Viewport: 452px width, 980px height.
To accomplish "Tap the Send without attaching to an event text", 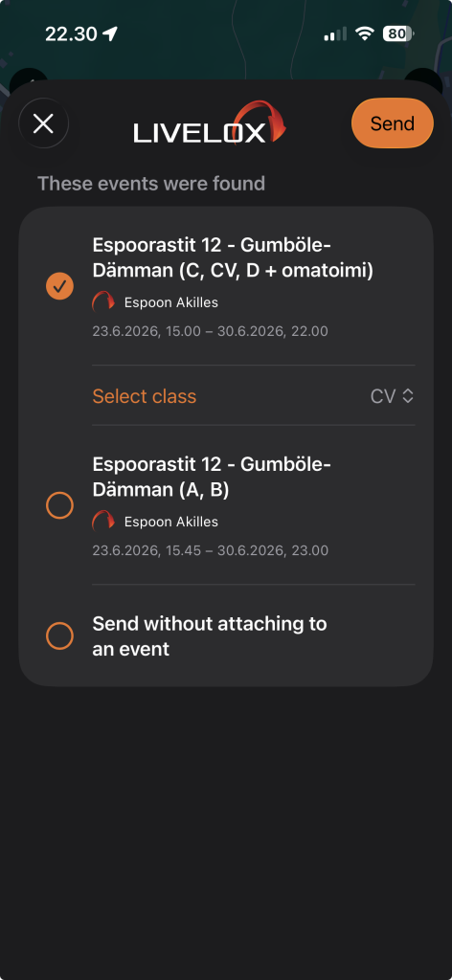I will tap(210, 636).
